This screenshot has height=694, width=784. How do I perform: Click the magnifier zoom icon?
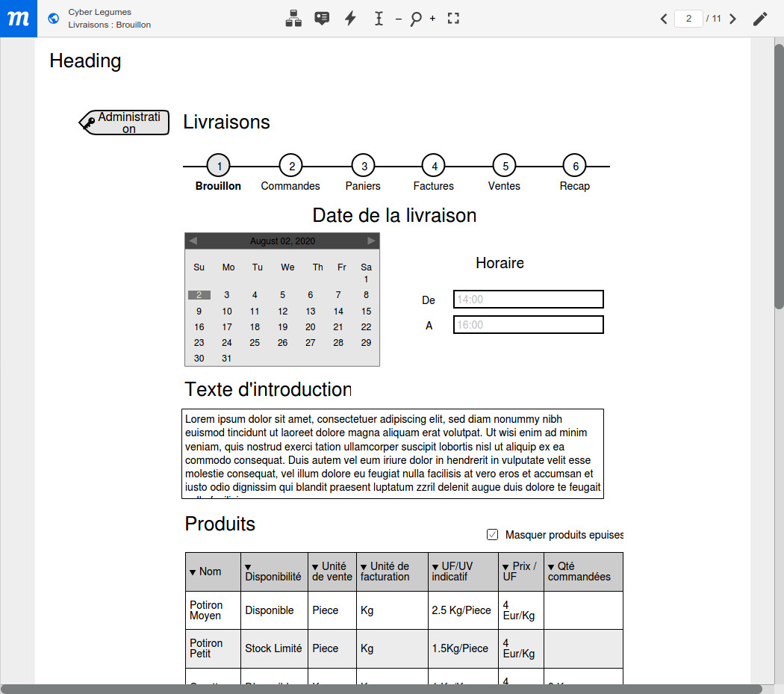[x=416, y=19]
